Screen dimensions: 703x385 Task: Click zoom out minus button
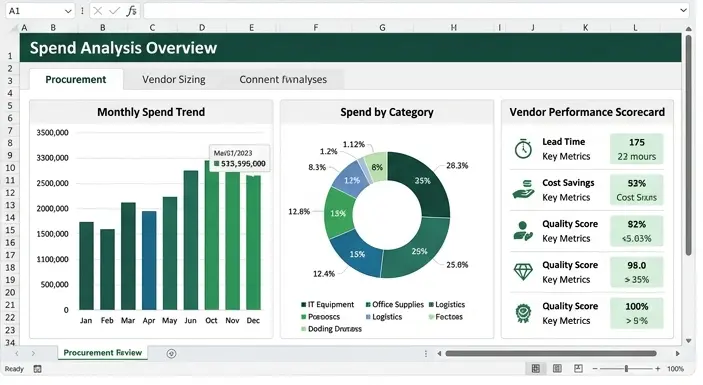click(595, 369)
